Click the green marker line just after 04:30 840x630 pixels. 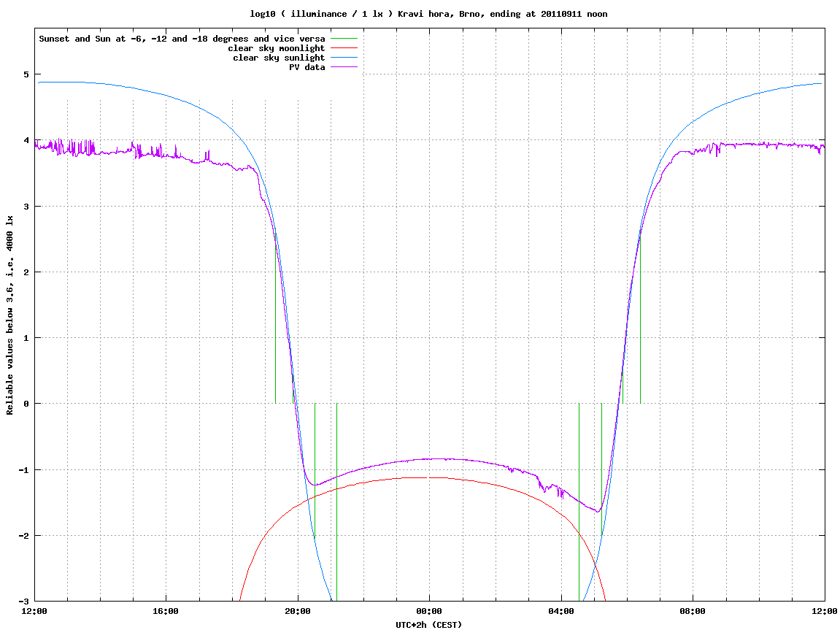coord(579,502)
